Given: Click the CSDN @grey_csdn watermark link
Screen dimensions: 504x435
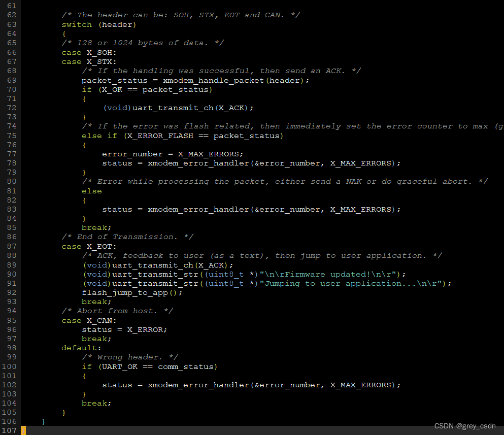Looking at the screenshot, I should [464, 426].
